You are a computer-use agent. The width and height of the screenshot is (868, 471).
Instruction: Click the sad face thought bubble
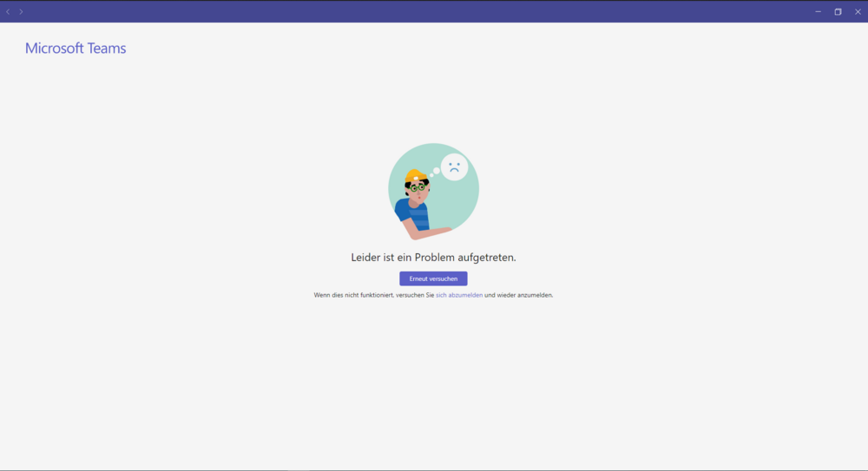click(454, 167)
